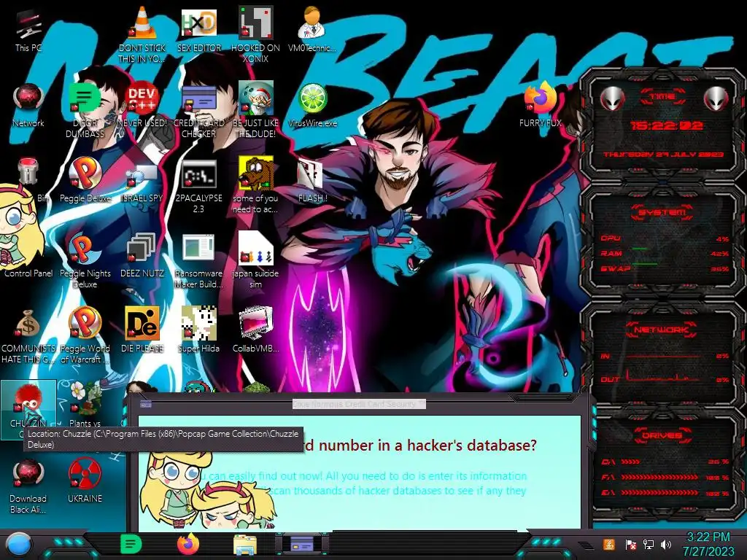Launch Peggle World of Warcraft icon
Image resolution: width=747 pixels, height=560 pixels.
click(85, 336)
